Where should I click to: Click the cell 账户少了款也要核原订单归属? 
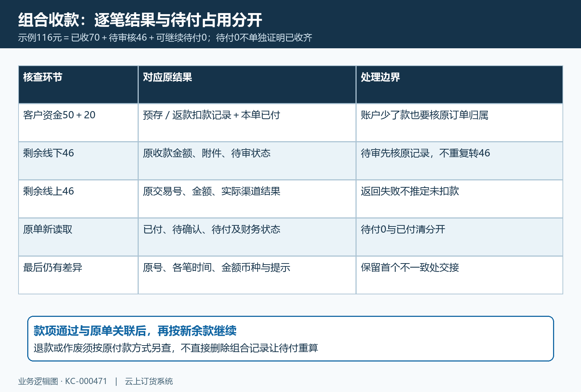click(459, 123)
